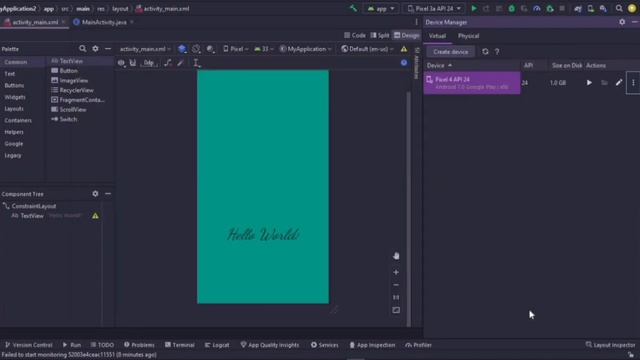This screenshot has width=640, height=360.
Task: Show layout warnings triangle in design toolbar
Action: point(404,49)
